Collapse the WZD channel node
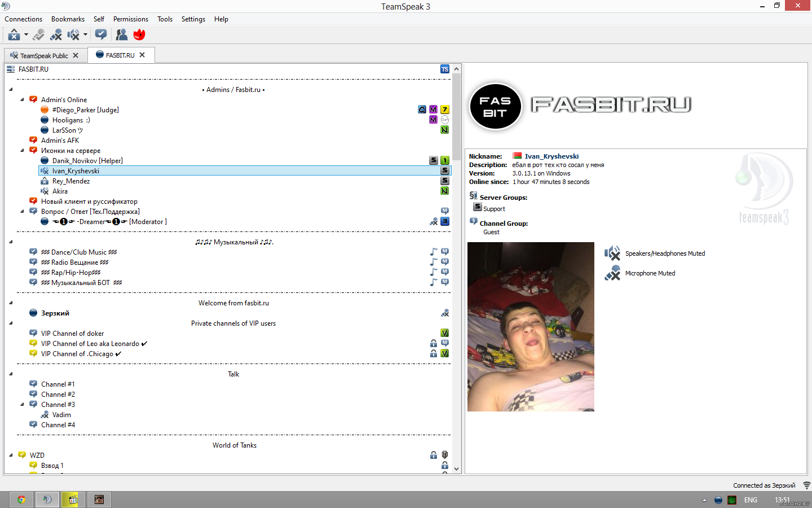The height and width of the screenshot is (508, 812). coord(11,456)
